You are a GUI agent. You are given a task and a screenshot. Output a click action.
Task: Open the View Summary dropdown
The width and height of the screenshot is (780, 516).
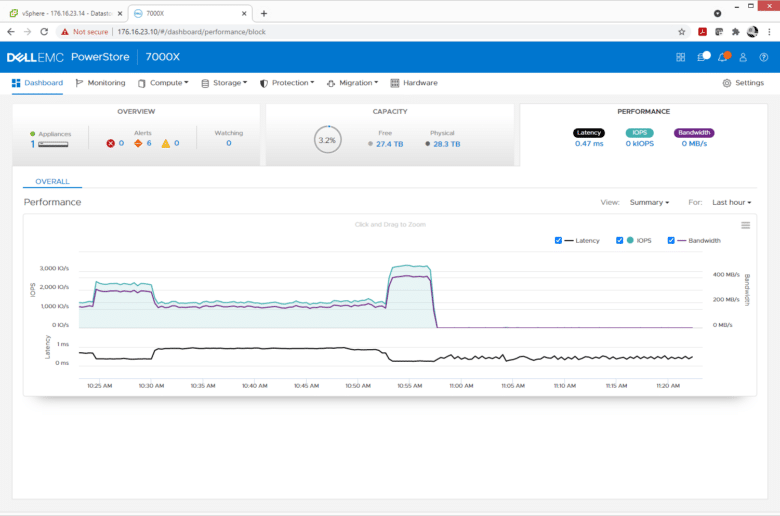[649, 203]
